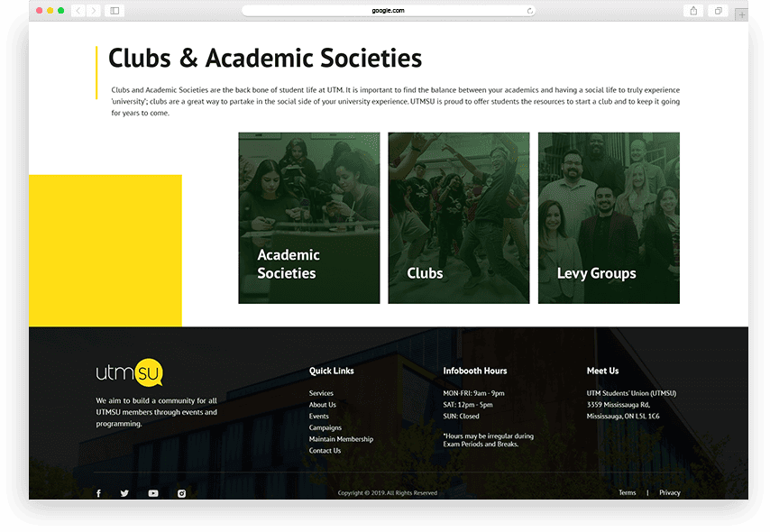770x532 pixels.
Task: Show all tabs overview button
Action: pyautogui.click(x=719, y=11)
